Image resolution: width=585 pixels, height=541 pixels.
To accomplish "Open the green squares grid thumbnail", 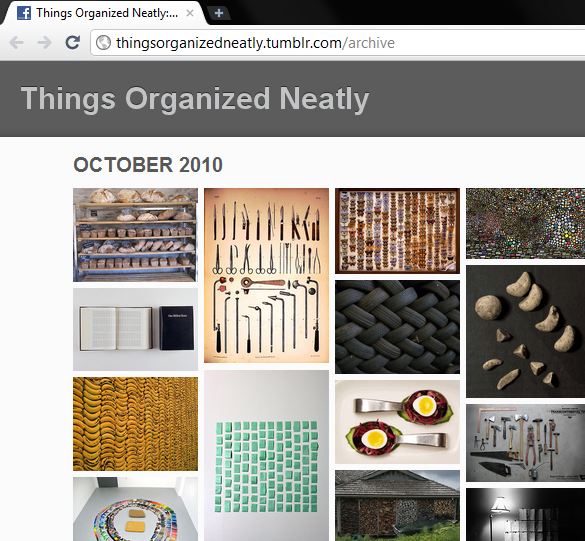I will tap(266, 456).
